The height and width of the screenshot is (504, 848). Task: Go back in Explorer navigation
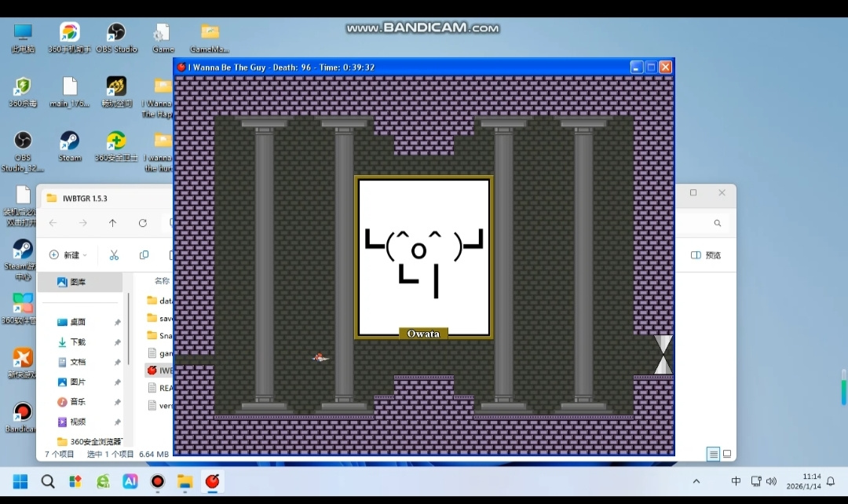53,223
